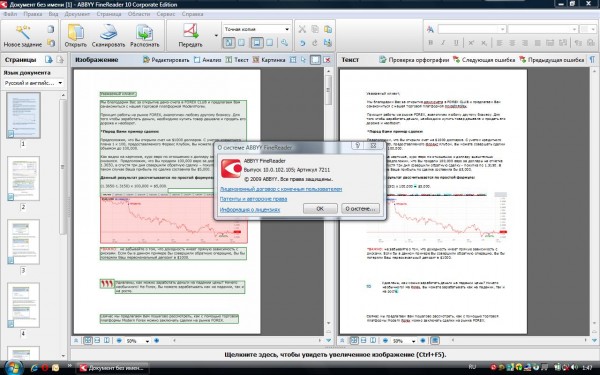Click the Распознать recognize icon
The image size is (600, 375).
(145, 32)
